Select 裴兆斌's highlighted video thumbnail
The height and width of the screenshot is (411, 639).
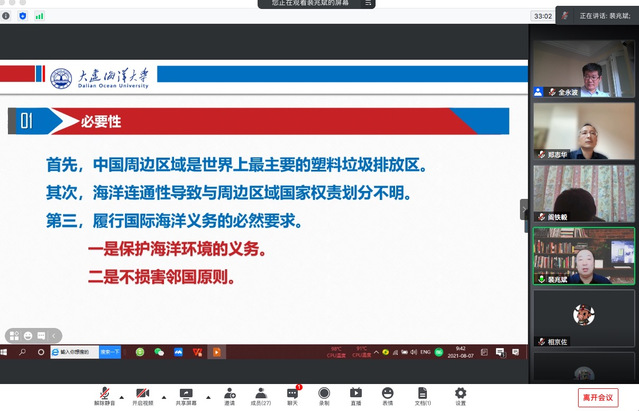(583, 255)
